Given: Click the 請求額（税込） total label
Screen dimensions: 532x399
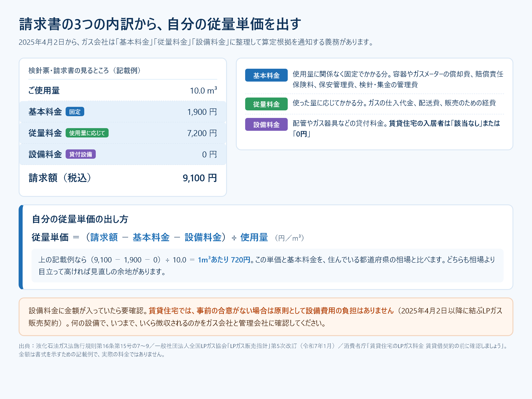Looking at the screenshot, I should pos(60,178).
